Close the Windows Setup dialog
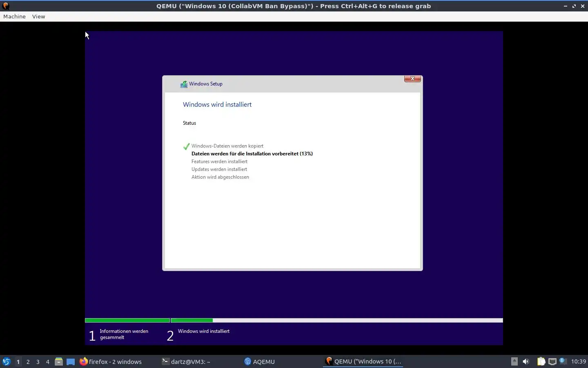The width and height of the screenshot is (588, 368). click(x=412, y=79)
